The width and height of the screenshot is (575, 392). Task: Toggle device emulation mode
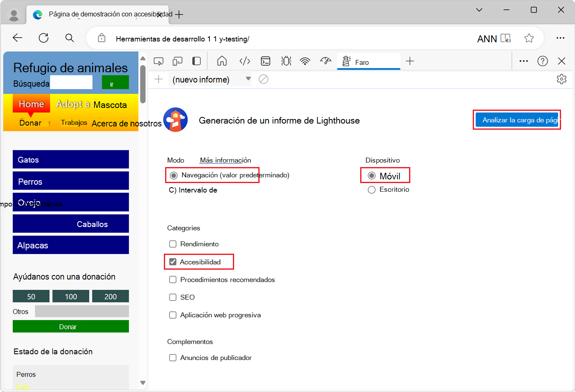177,61
